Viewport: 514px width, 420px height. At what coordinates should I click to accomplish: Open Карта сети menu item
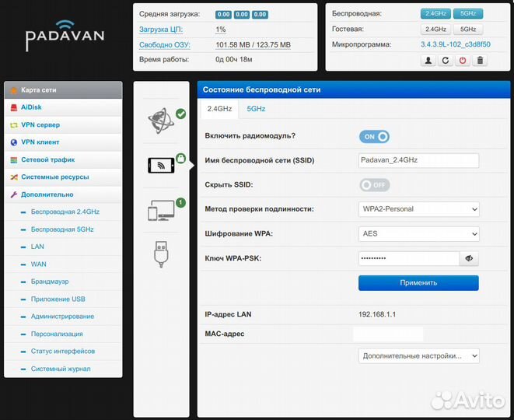tap(63, 90)
